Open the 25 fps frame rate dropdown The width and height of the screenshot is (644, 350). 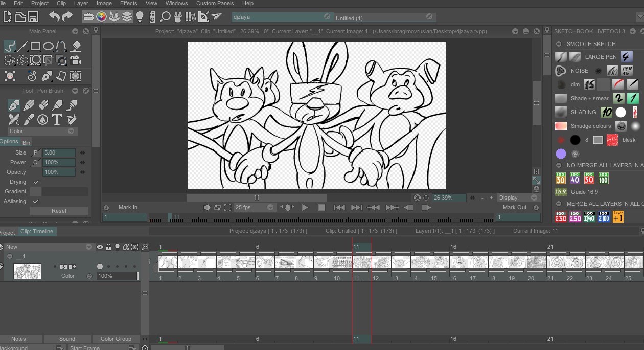coord(255,207)
